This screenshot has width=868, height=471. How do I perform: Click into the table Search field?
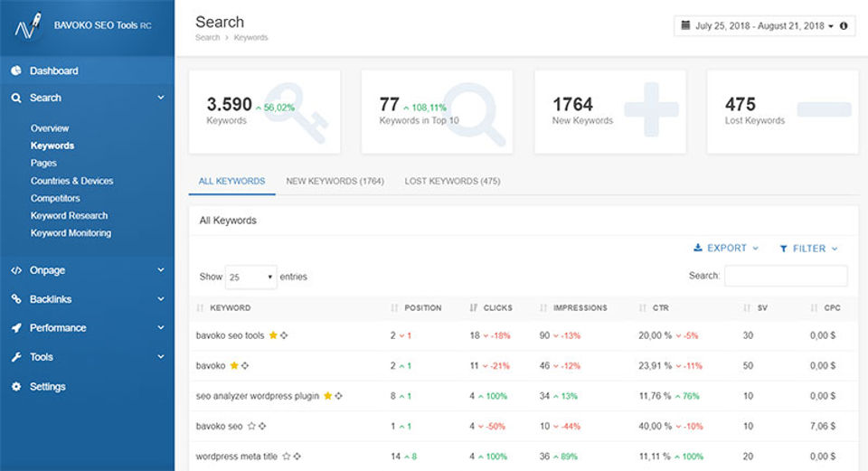coord(786,276)
